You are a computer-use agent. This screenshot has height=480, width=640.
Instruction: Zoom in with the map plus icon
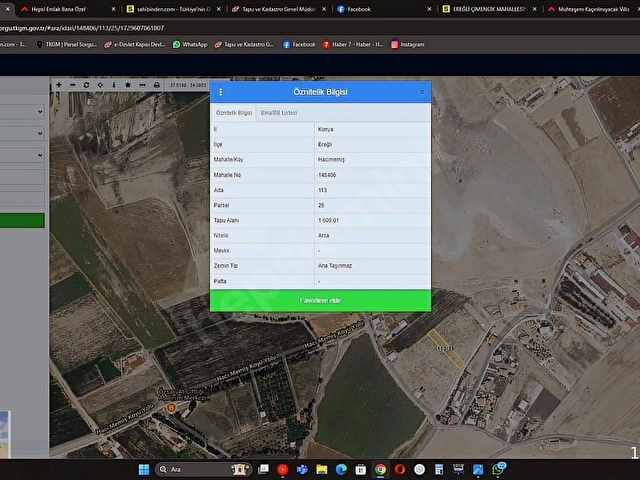pos(59,85)
